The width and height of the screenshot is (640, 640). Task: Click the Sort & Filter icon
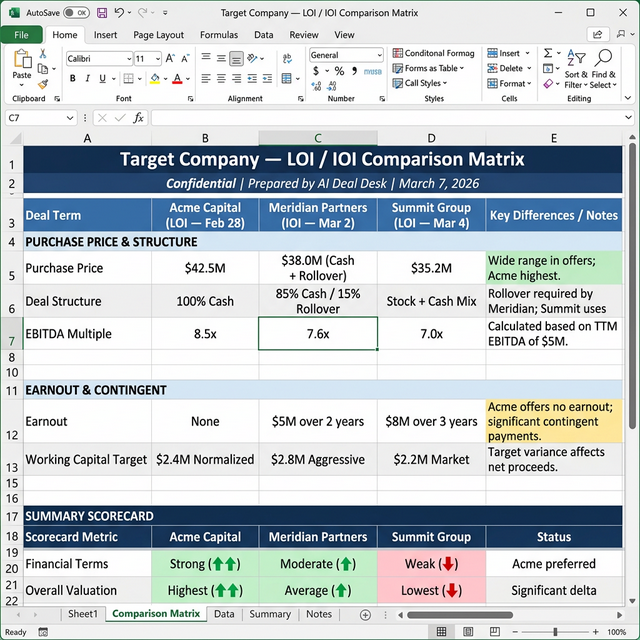pos(575,60)
